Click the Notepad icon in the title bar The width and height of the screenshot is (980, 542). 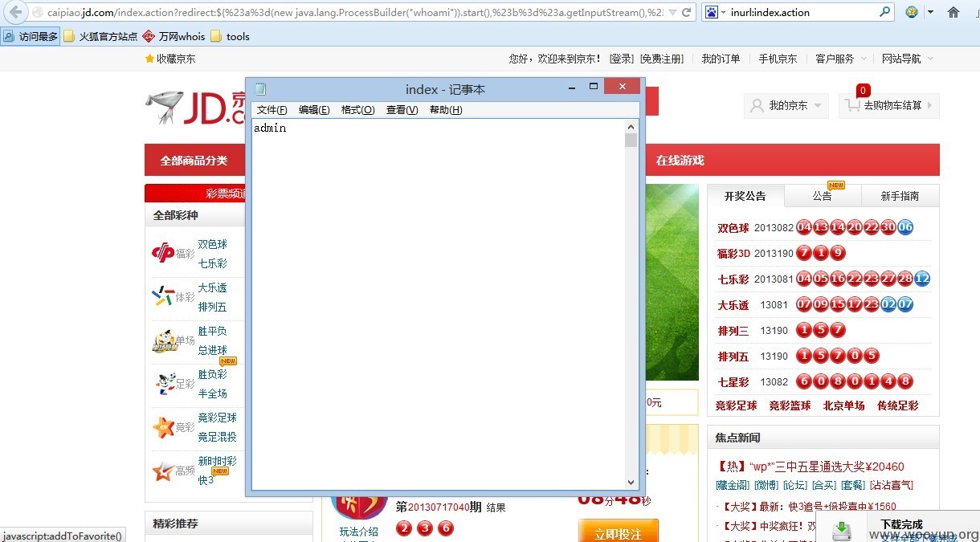[260, 89]
